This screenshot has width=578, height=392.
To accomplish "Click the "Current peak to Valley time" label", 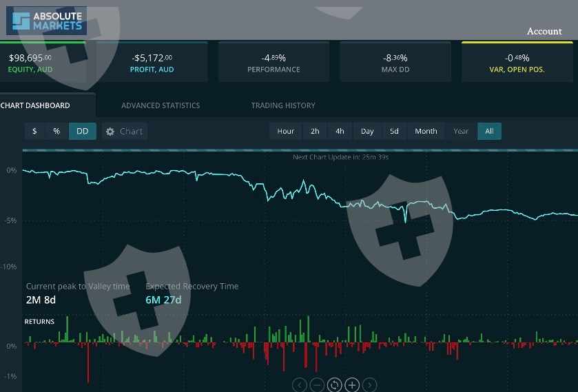I will pos(78,286).
